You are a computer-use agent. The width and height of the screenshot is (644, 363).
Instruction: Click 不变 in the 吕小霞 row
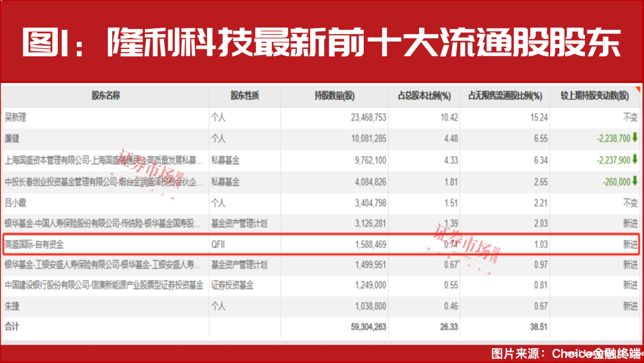[630, 203]
